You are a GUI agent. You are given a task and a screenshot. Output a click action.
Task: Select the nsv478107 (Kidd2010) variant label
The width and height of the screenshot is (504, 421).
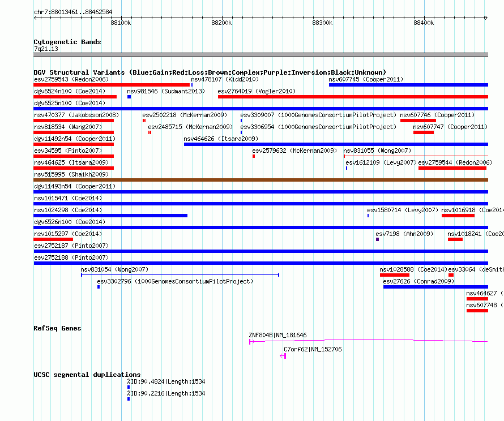(225, 79)
